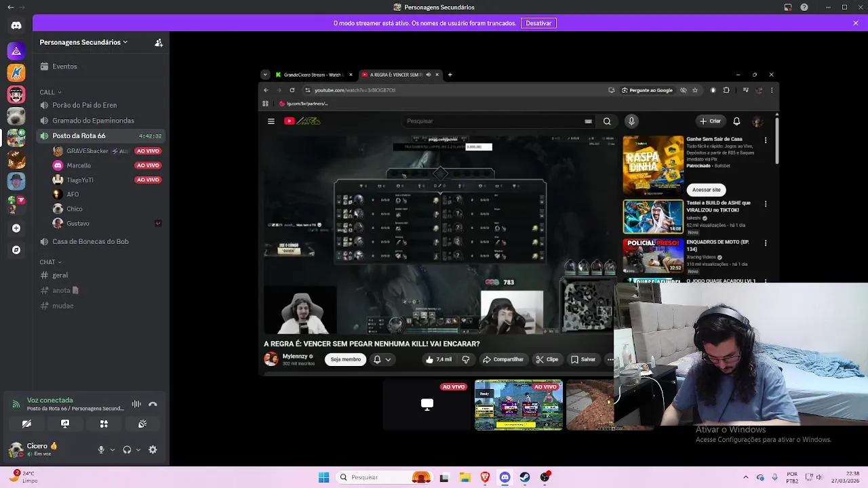Open notification bell dropdown for Mylennzy
Screen dimensions: 868x488
pos(382,359)
